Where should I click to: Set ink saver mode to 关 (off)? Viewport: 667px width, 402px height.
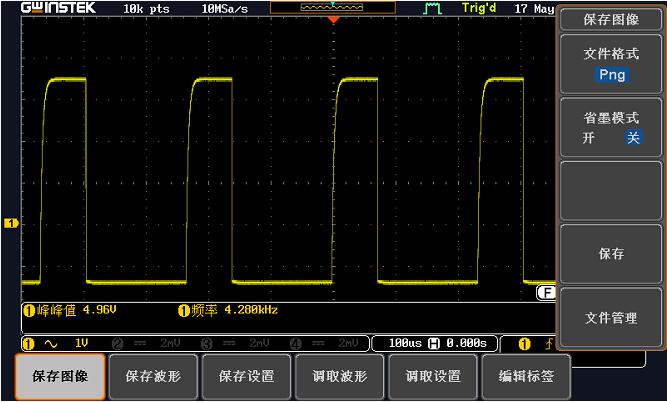[632, 138]
